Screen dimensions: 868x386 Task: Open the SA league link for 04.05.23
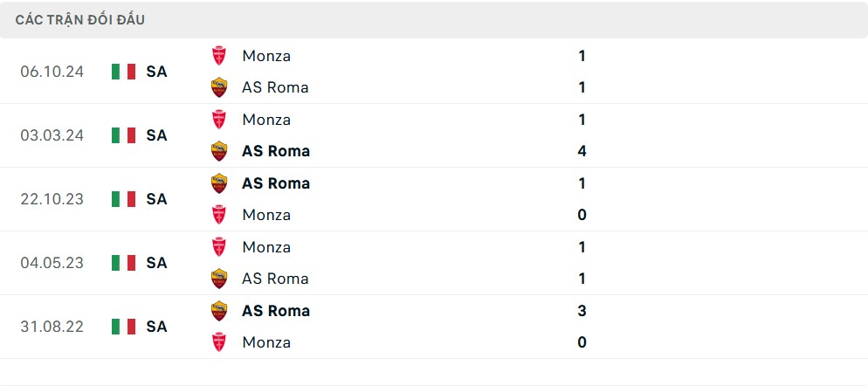(x=156, y=263)
